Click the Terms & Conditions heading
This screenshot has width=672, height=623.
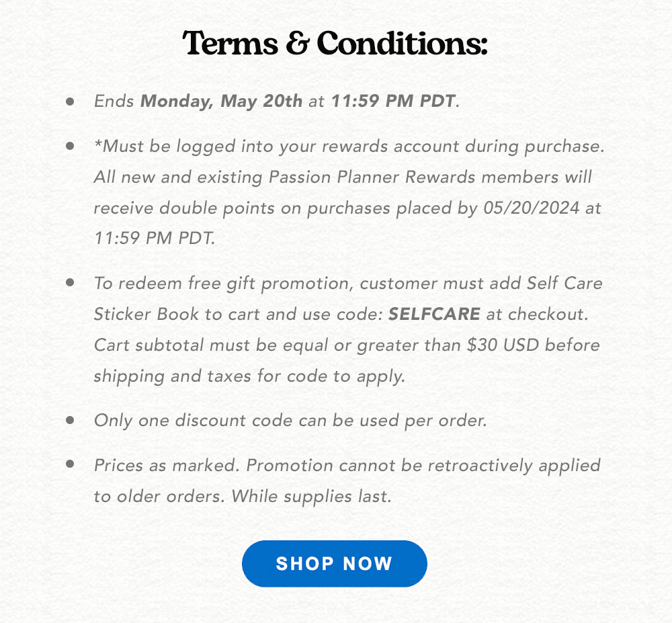[335, 43]
